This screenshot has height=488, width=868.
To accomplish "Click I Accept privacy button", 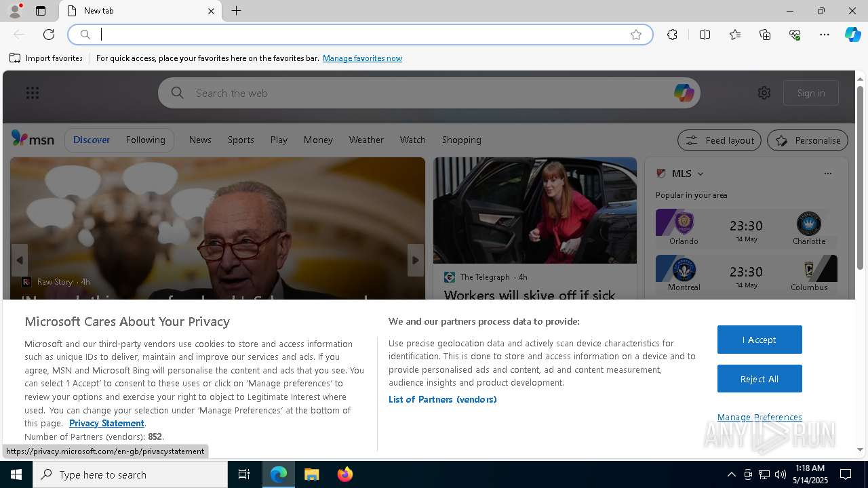I will pyautogui.click(x=759, y=340).
